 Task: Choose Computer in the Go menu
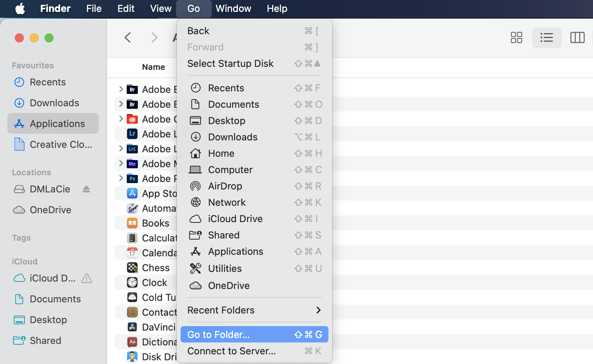(255, 170)
